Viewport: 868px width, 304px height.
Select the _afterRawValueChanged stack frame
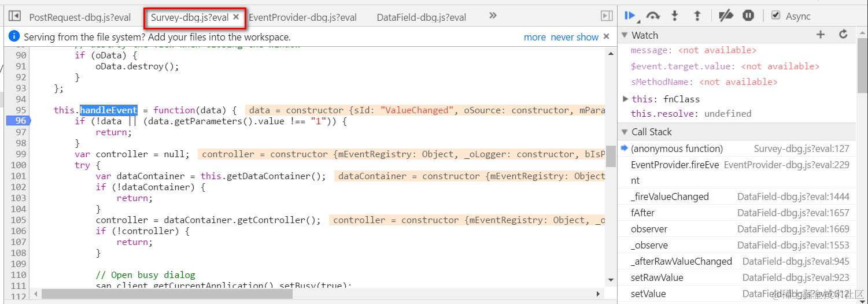click(736, 261)
